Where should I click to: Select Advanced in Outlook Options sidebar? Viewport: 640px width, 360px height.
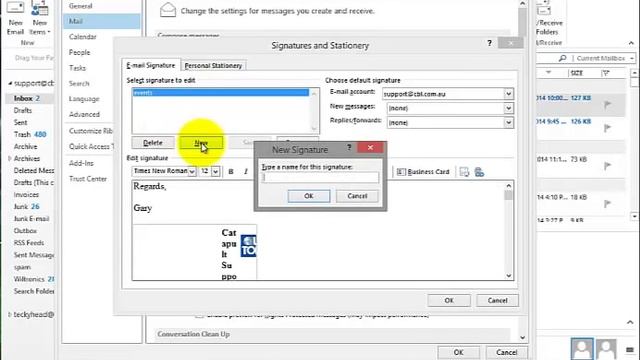(84, 114)
